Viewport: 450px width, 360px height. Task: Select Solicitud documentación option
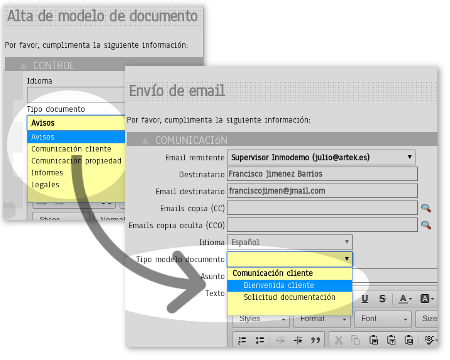[x=289, y=297]
